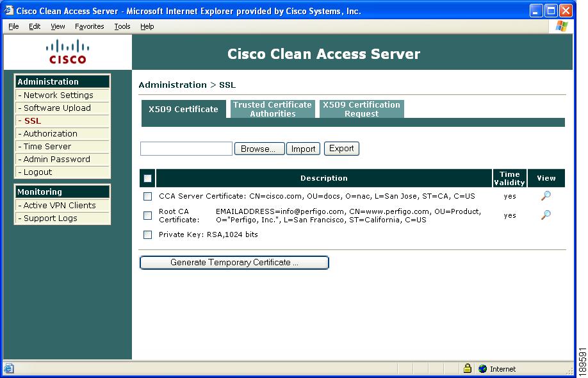Click the Time Validity column header
The image size is (588, 378).
510,178
